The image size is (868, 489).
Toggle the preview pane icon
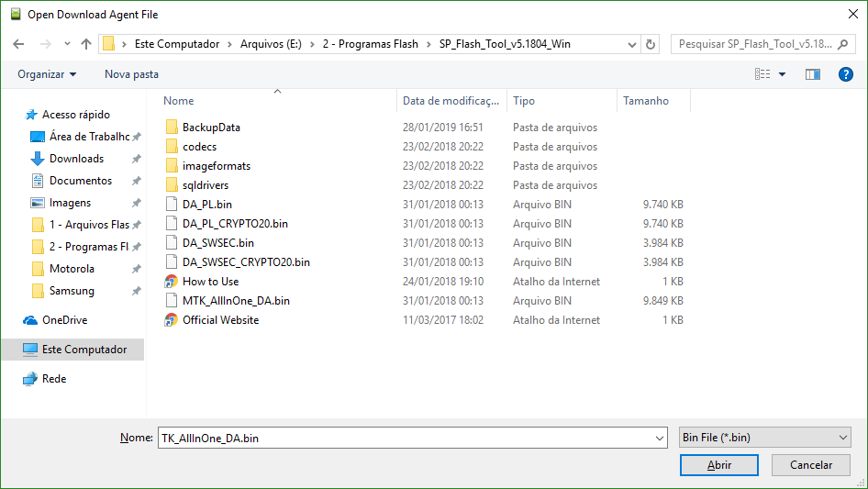coord(813,74)
